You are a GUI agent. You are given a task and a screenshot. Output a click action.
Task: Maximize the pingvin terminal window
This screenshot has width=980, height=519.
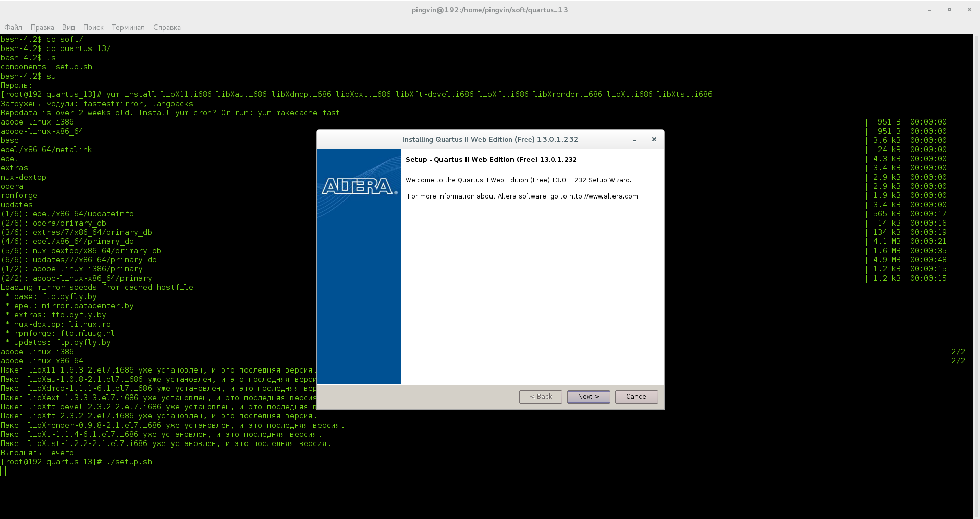[x=949, y=9]
